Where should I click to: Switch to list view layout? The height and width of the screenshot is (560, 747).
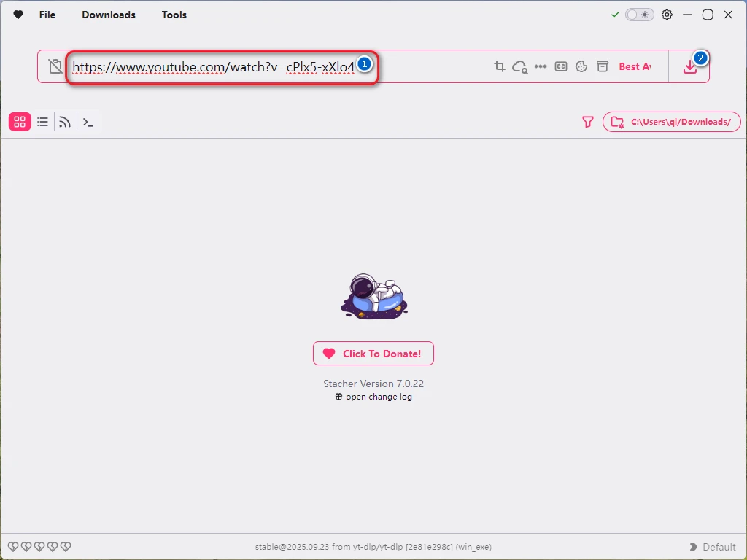coord(43,122)
